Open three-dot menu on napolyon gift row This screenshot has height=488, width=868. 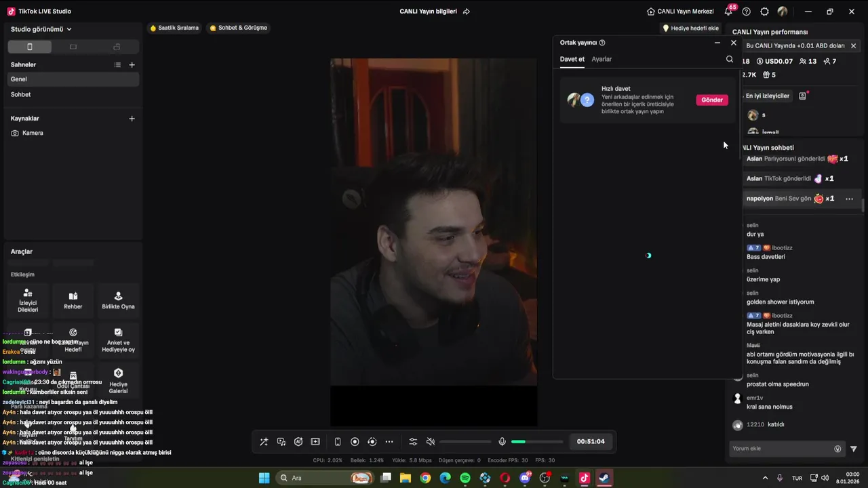[x=849, y=199]
